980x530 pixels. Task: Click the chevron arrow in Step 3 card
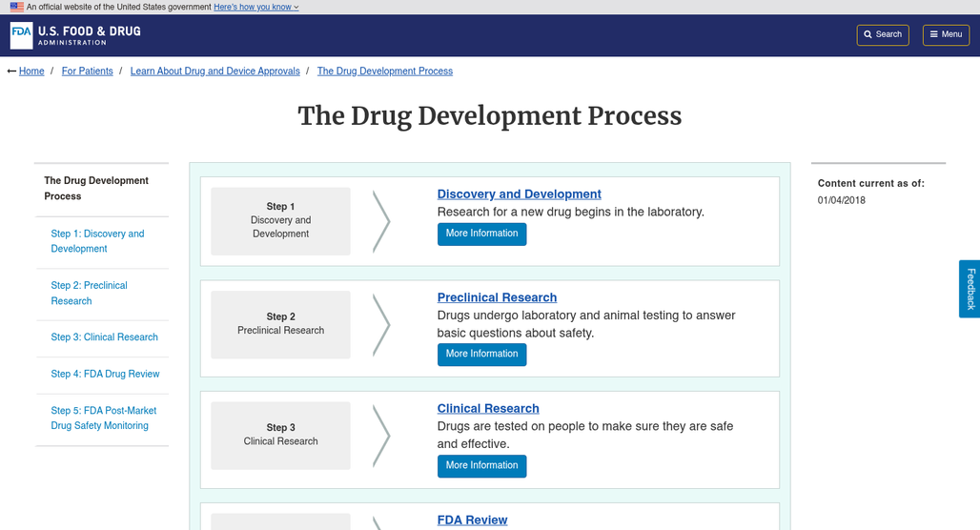381,437
